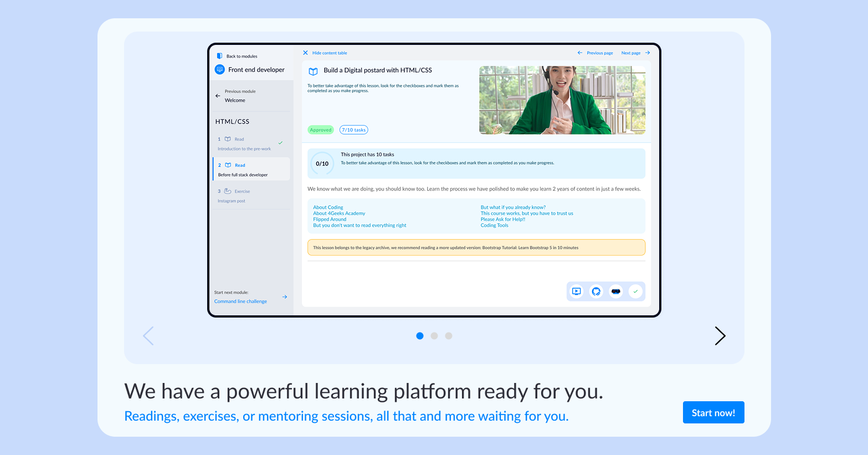Viewport: 868px width, 455px height.
Task: Click the X icon beside Hide content table
Action: pos(305,53)
